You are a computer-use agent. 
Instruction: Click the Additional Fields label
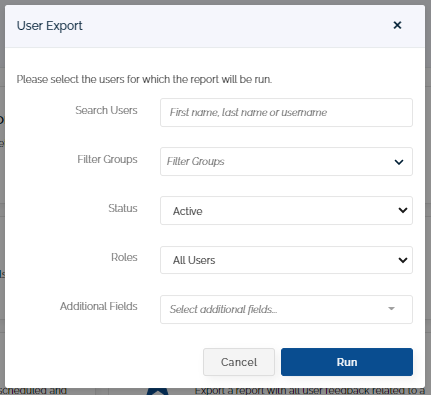click(x=99, y=306)
